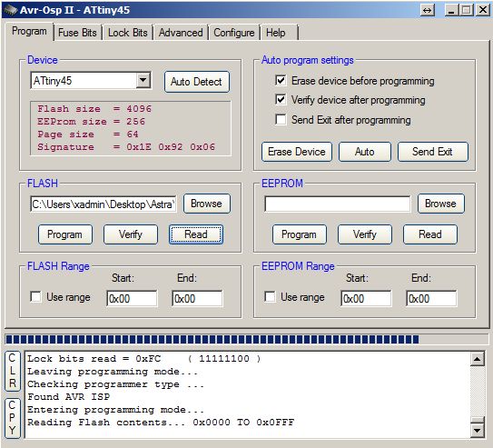Click the double-arrow button in the title bar
This screenshot has height=448, width=493.
pyautogui.click(x=428, y=10)
